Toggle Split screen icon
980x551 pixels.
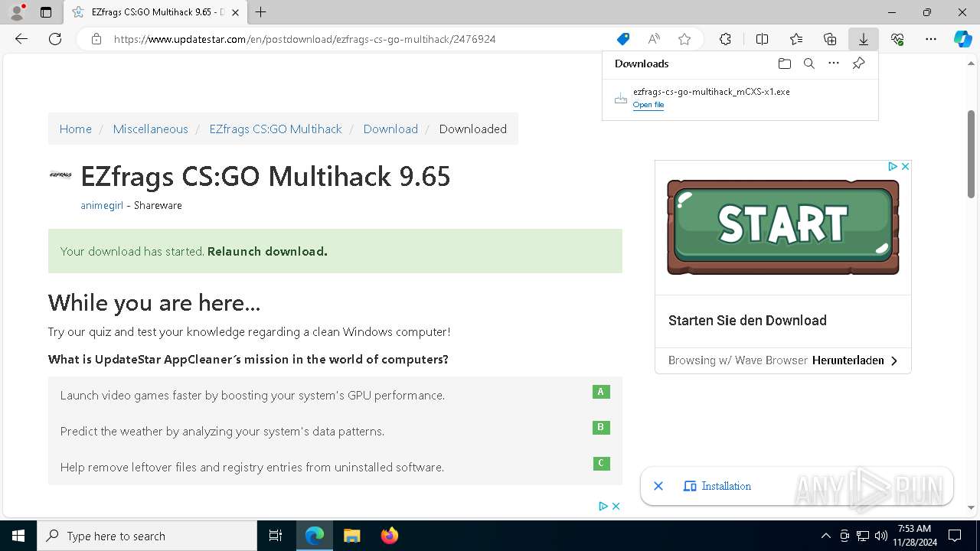click(x=762, y=39)
